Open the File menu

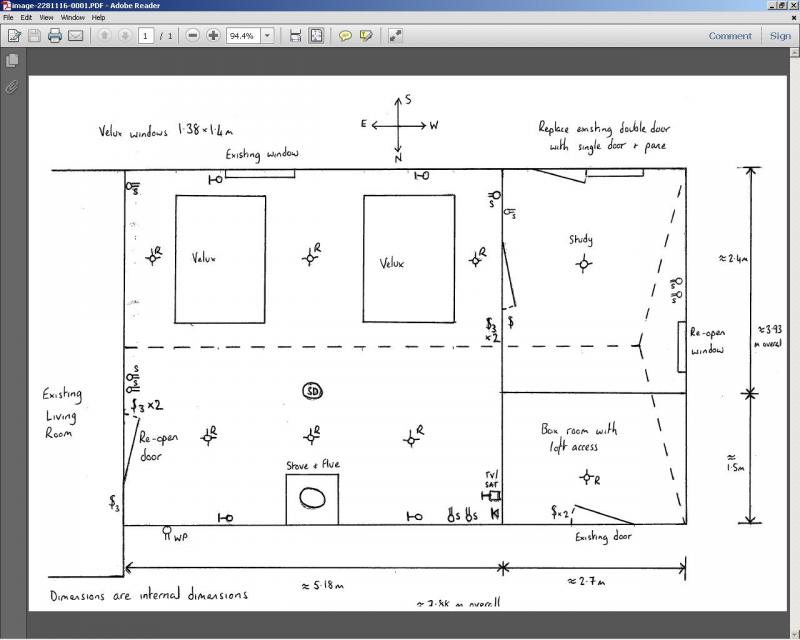9,17
